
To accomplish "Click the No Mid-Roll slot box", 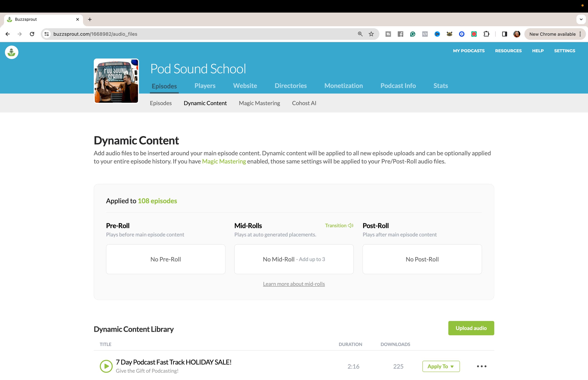I will tap(294, 259).
